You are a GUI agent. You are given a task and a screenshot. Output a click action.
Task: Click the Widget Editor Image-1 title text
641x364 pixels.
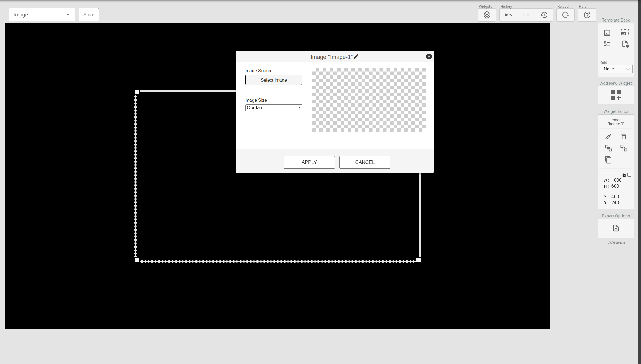[x=616, y=122]
